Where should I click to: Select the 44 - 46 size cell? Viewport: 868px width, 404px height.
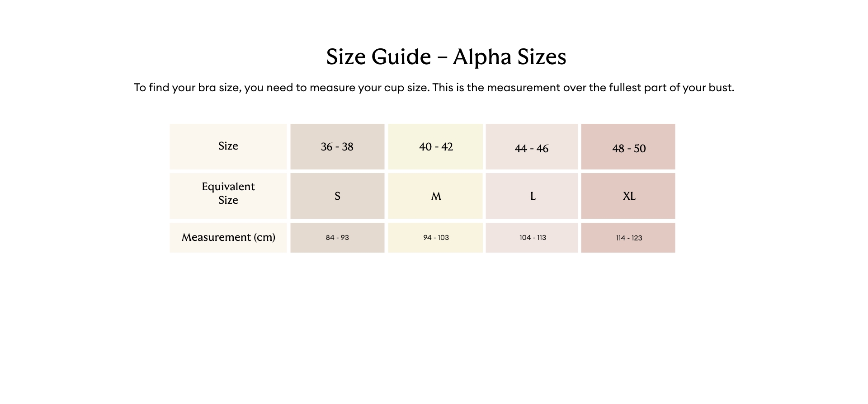click(532, 147)
